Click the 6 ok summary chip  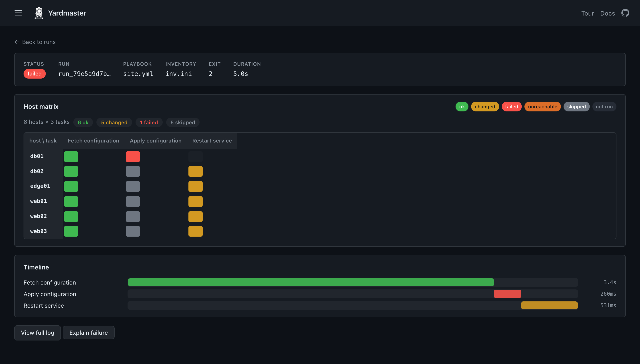(x=83, y=123)
